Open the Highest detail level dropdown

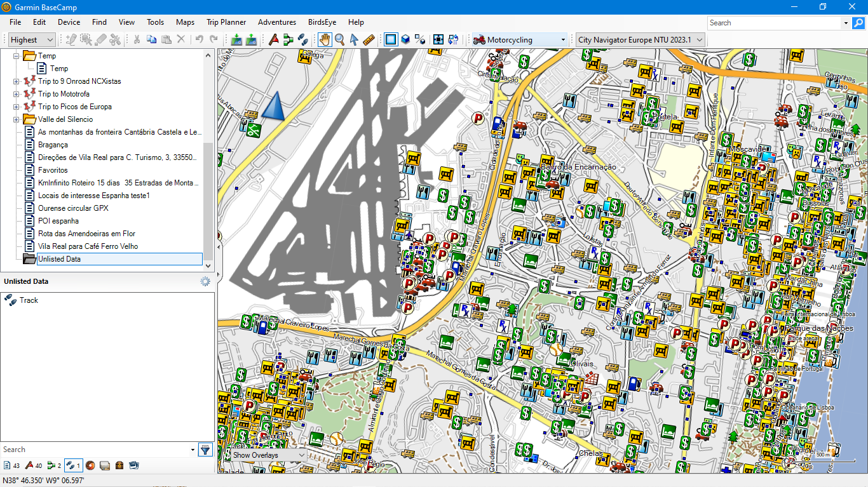coord(32,39)
